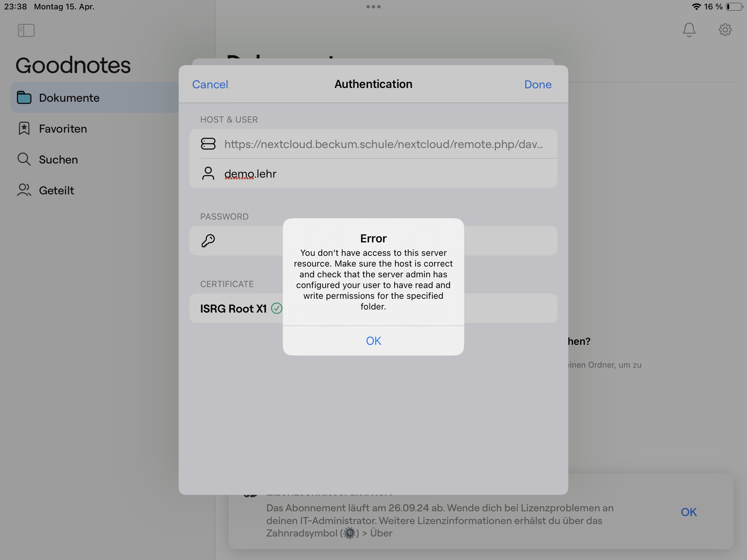Tap the user person icon
This screenshot has height=560, width=747.
click(x=208, y=174)
